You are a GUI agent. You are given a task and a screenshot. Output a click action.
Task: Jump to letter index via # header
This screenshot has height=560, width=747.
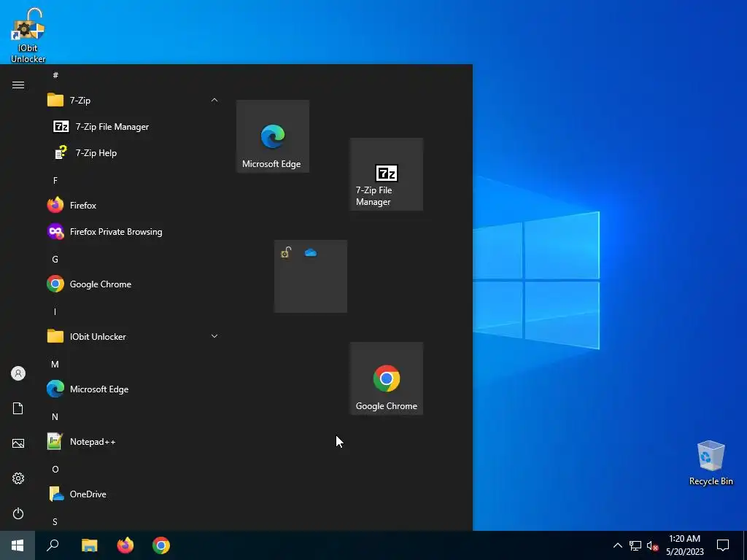pyautogui.click(x=55, y=75)
